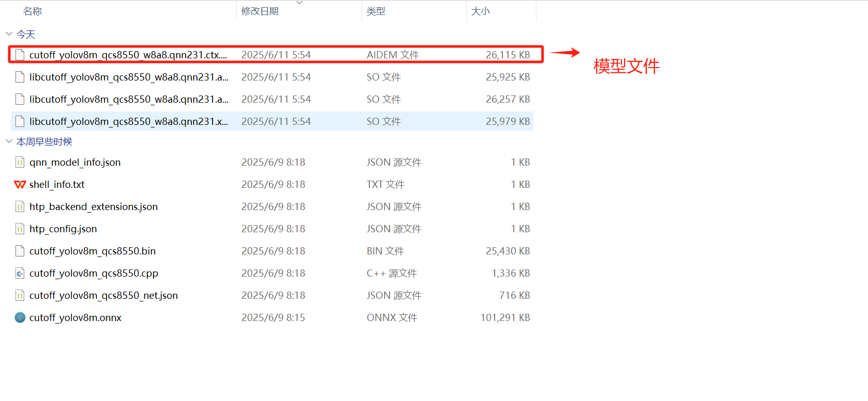This screenshot has width=868, height=401.
Task: Click the qnn_model_info.json file icon
Action: click(x=20, y=162)
